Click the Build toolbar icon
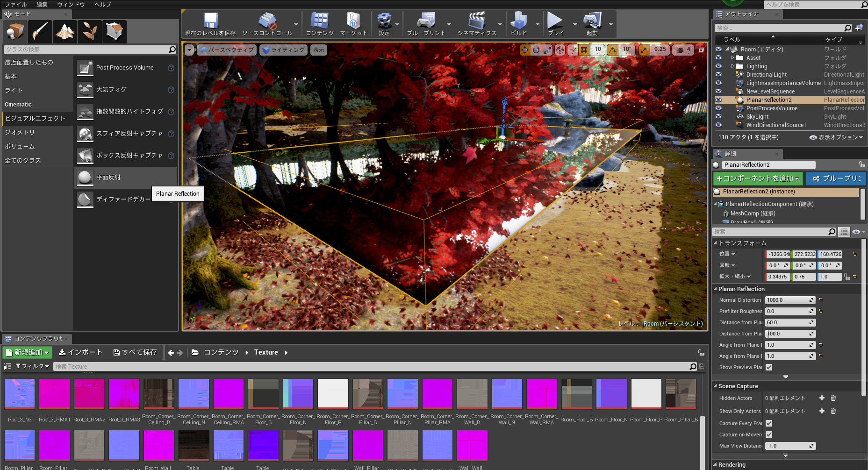 coord(520,21)
